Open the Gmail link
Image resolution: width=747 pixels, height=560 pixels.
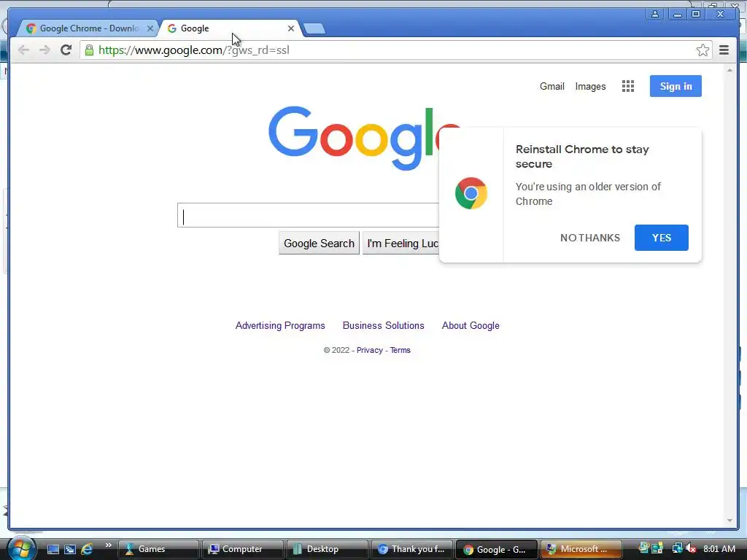click(552, 86)
